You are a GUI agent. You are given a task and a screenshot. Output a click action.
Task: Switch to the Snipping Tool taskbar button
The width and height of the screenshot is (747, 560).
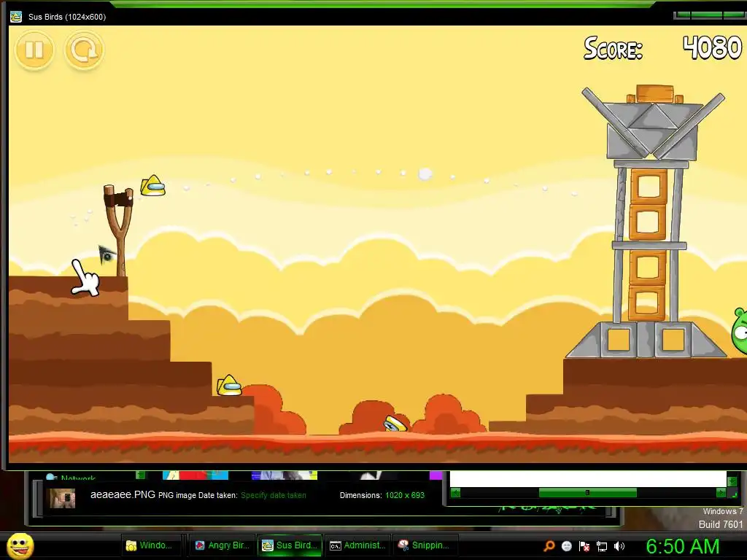[425, 545]
